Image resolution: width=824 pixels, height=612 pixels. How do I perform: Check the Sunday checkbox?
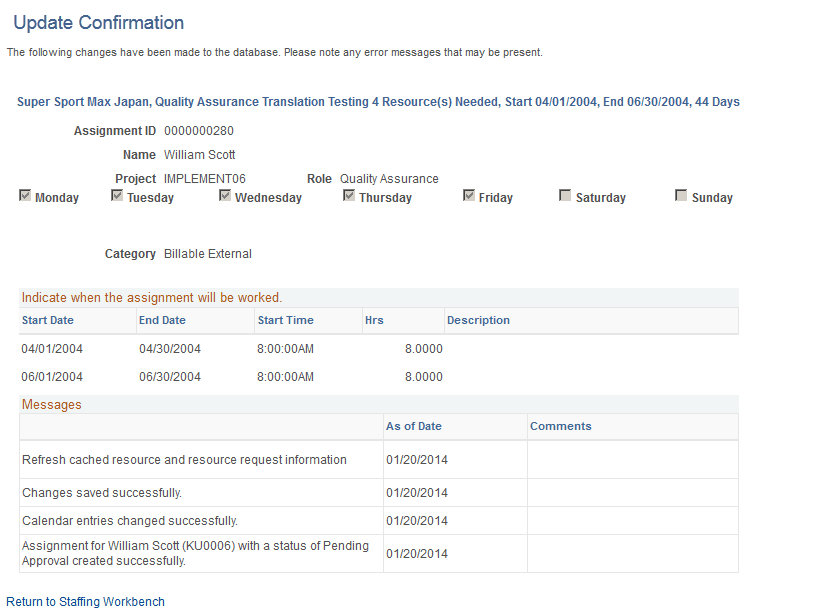(x=681, y=195)
